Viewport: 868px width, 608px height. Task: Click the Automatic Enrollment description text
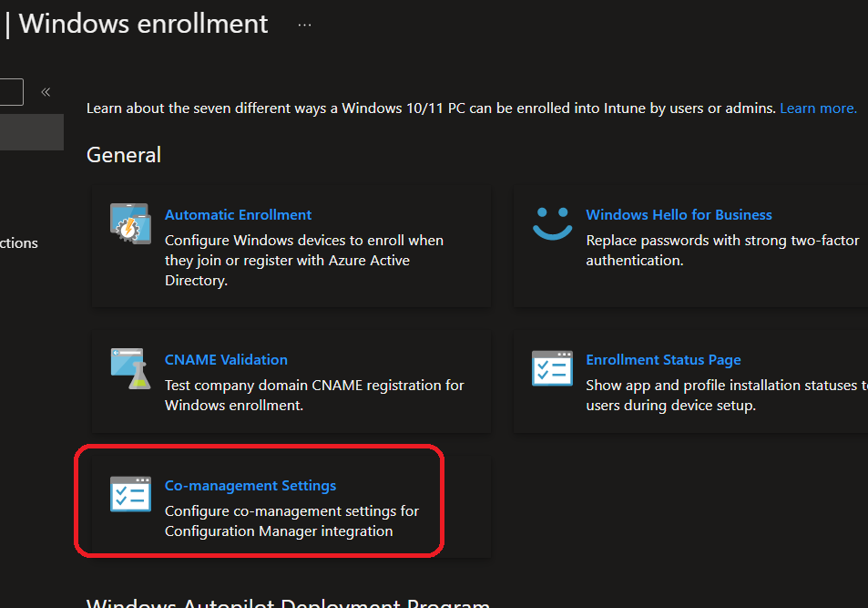click(x=303, y=261)
